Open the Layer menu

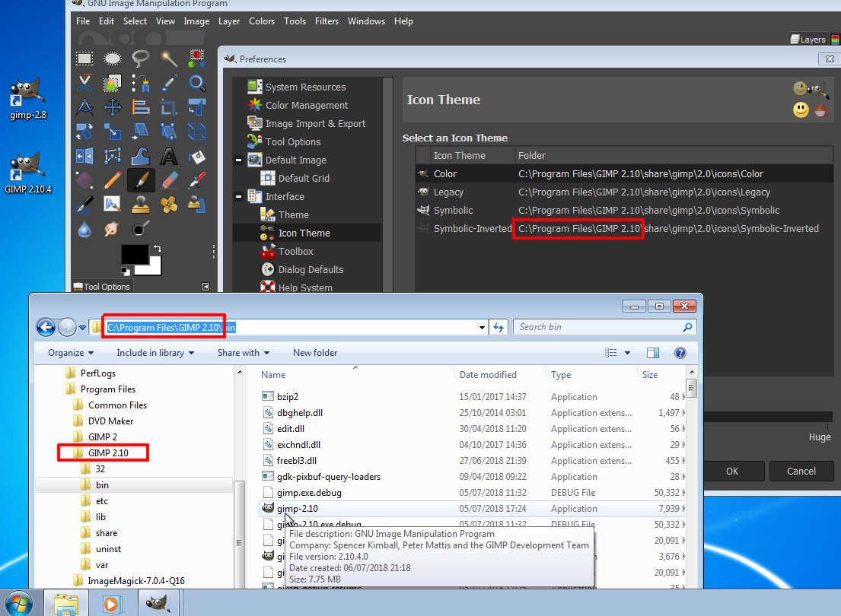(229, 21)
